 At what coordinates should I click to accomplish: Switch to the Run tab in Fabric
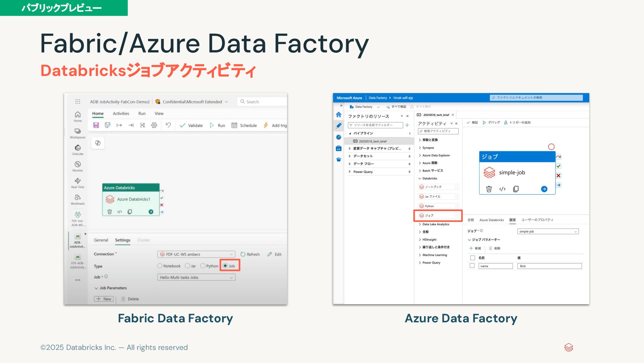click(142, 114)
